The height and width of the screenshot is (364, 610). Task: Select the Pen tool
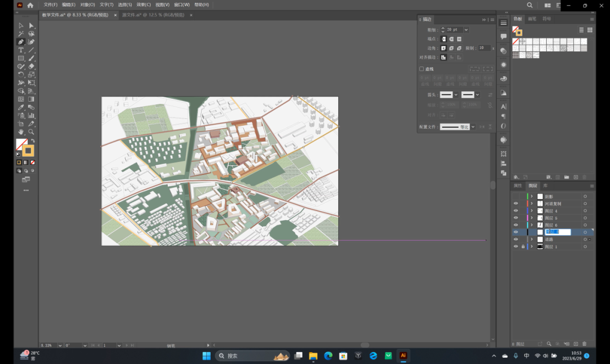(21, 42)
